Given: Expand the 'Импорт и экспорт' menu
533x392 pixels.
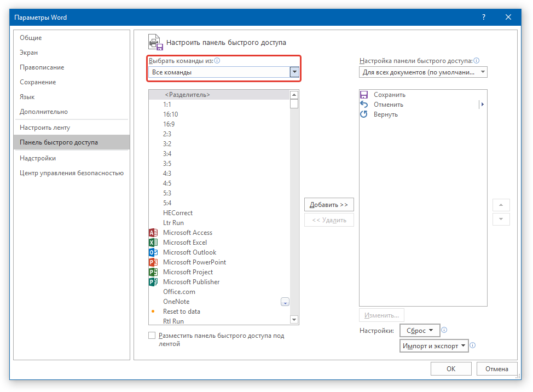Looking at the screenshot, I should tap(434, 346).
